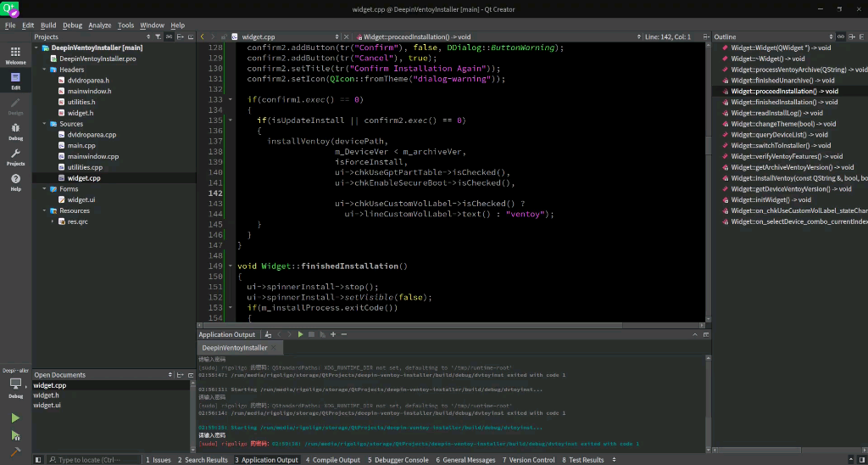Collapse the Forms folder
The width and height of the screenshot is (868, 465).
click(44, 189)
